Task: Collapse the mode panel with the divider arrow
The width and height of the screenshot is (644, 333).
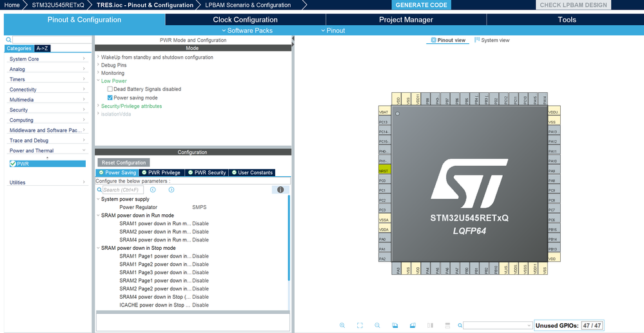Action: coord(293,39)
